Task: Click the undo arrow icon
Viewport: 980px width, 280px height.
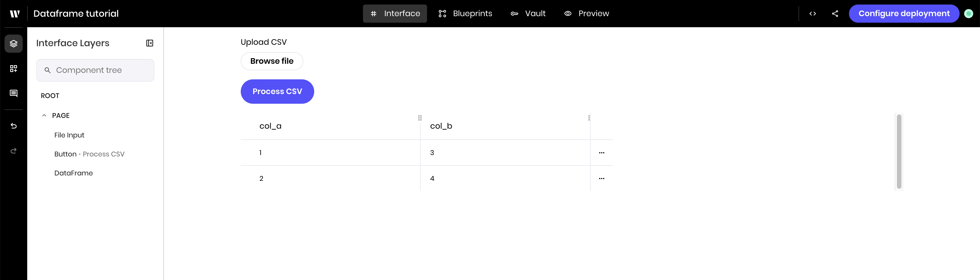Action: (13, 126)
